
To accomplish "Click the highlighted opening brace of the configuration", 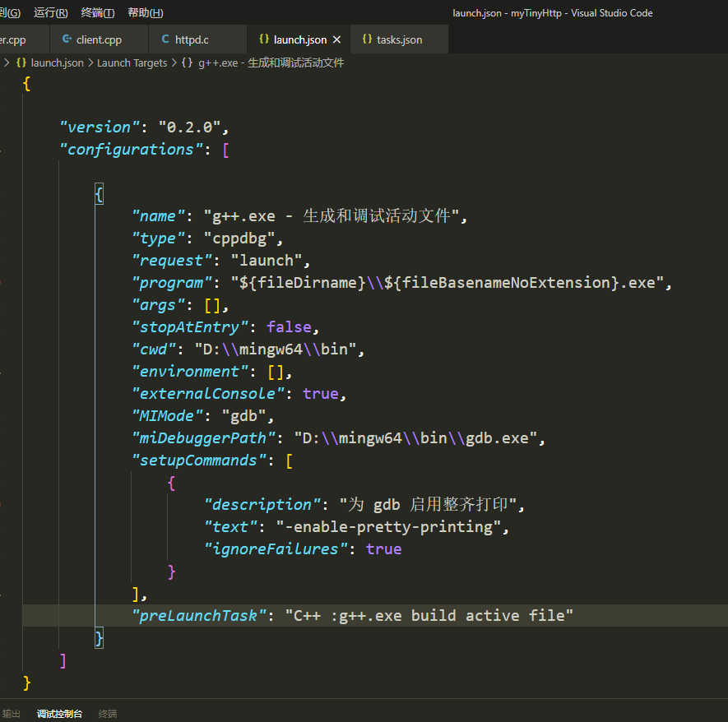I will click(x=99, y=194).
